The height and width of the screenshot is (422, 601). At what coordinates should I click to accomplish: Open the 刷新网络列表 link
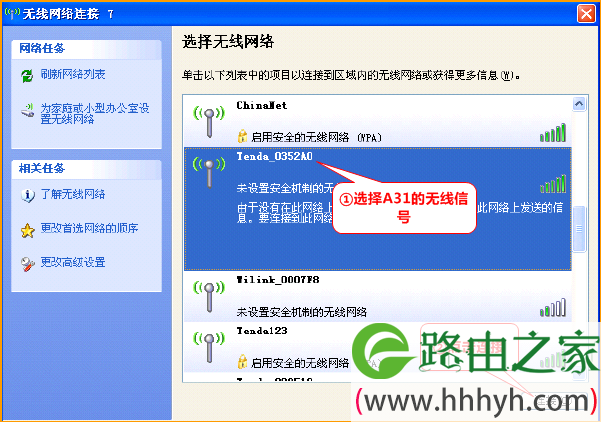click(73, 74)
